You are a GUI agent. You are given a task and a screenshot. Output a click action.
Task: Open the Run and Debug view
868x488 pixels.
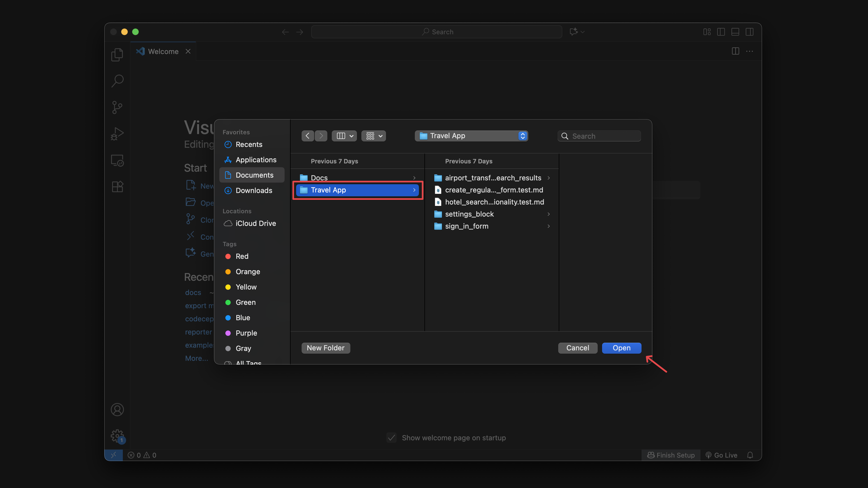click(117, 134)
